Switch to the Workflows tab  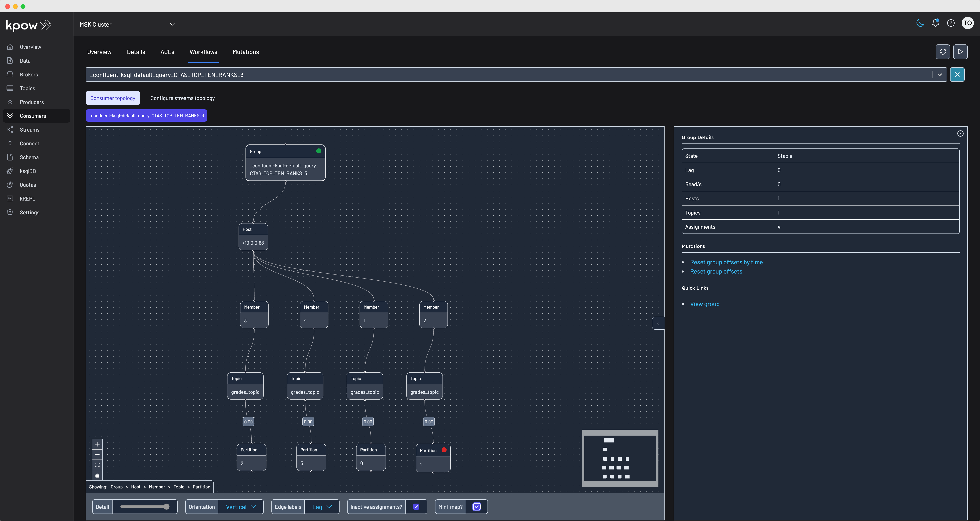click(203, 52)
